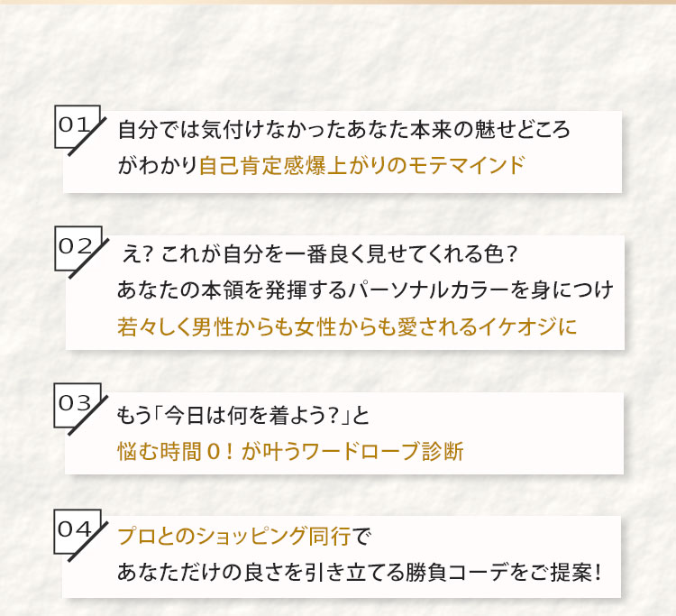
Task: Click the black text がわかり
Action: [158, 166]
